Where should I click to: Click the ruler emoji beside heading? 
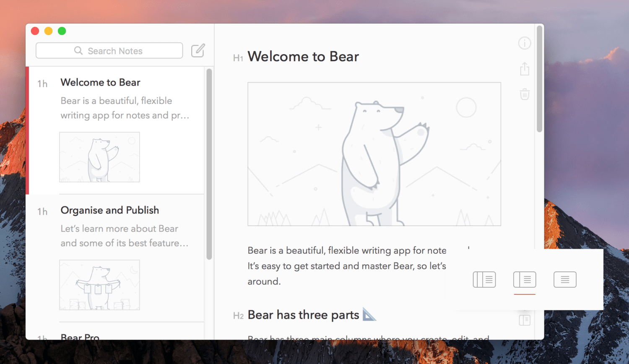click(x=369, y=315)
